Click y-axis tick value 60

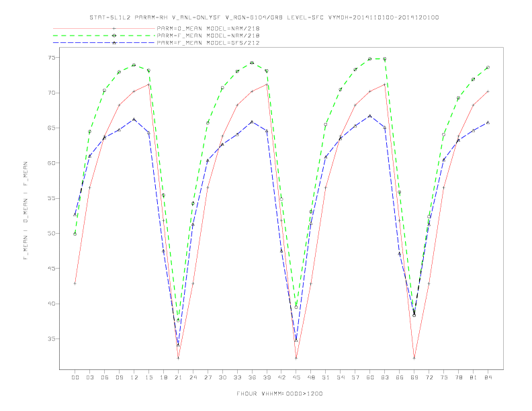point(52,163)
